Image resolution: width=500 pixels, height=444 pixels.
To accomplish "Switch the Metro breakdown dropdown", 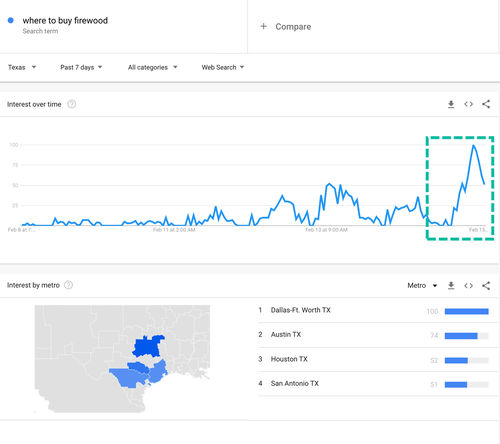I will pyautogui.click(x=422, y=286).
